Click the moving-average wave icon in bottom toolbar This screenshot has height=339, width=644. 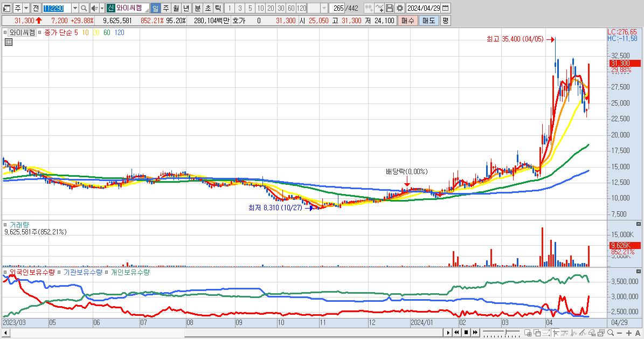[x=564, y=333]
